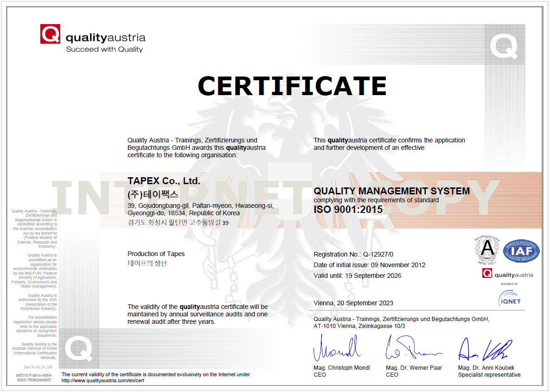
Task: Click the 'Registration No.: Q-12927/0' line
Action: 353,254
